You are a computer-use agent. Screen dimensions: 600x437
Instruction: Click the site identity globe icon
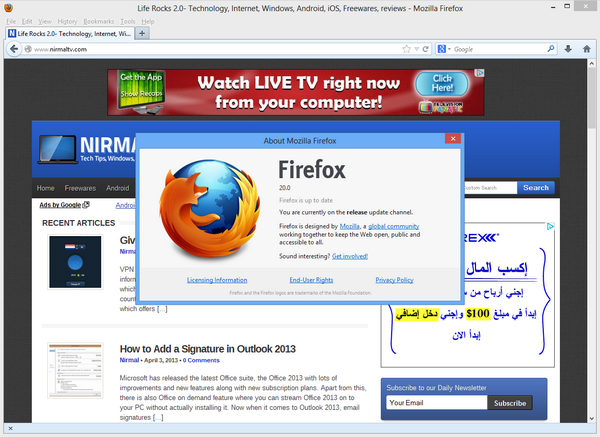(28, 49)
